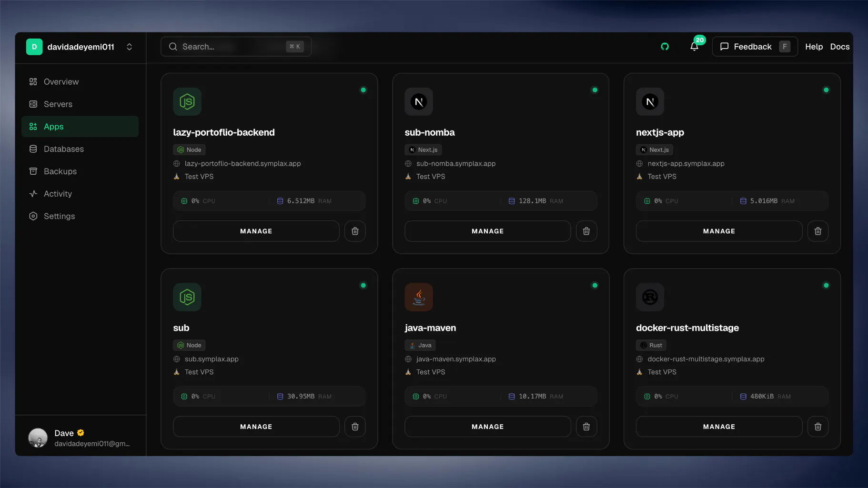868x488 pixels.
Task: Manage the nextjs-app app
Action: coord(719,231)
